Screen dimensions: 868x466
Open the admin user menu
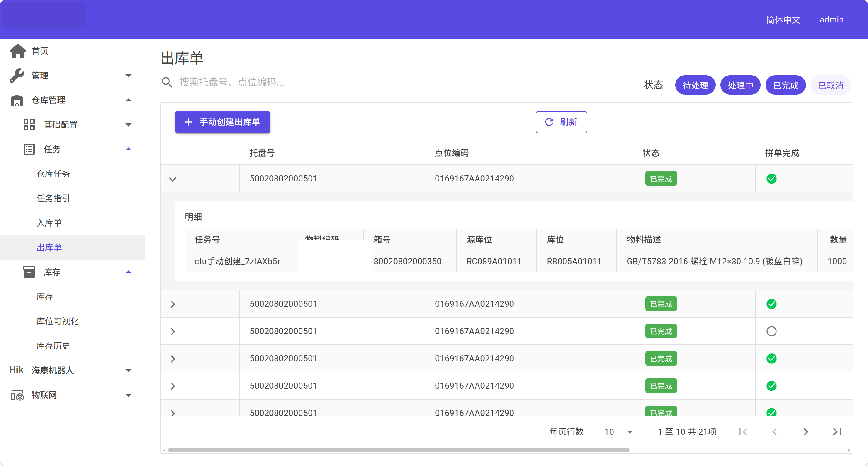[831, 19]
